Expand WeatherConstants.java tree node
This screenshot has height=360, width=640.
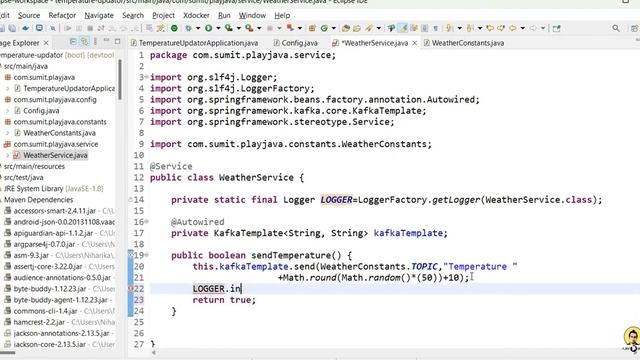click(7, 133)
